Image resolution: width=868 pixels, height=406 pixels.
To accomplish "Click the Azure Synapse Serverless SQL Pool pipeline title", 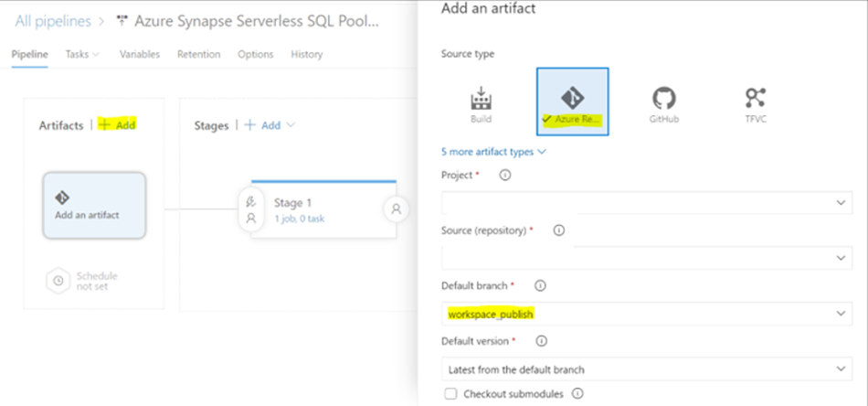I will [258, 22].
